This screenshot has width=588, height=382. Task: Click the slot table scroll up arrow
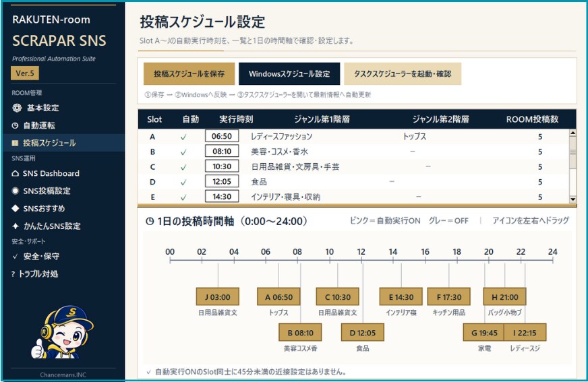tap(572, 133)
